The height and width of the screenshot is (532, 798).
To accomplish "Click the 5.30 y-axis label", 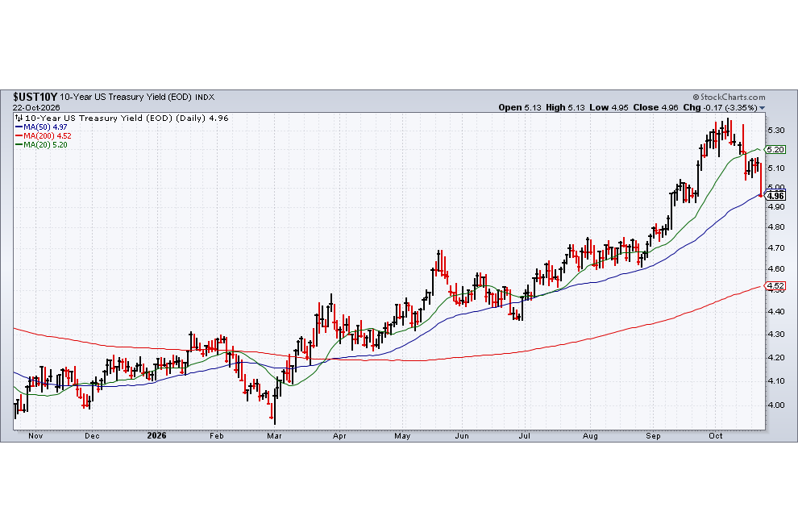I will click(776, 131).
